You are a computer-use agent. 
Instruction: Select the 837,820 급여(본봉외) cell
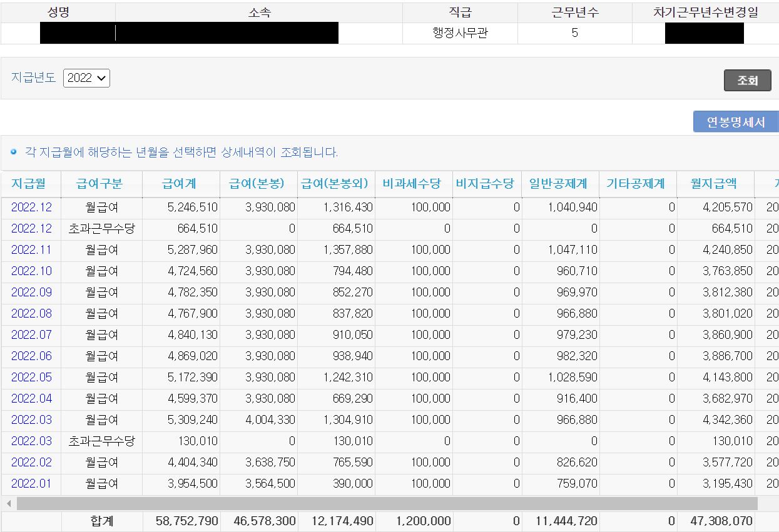[x=337, y=313]
